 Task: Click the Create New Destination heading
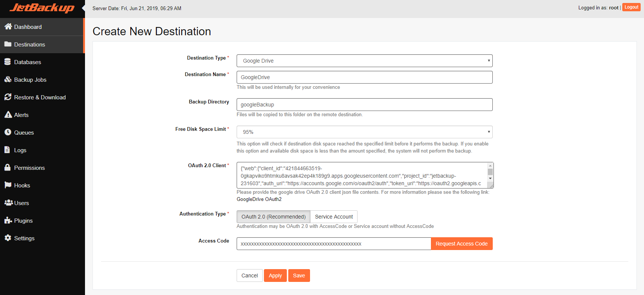[x=152, y=31]
